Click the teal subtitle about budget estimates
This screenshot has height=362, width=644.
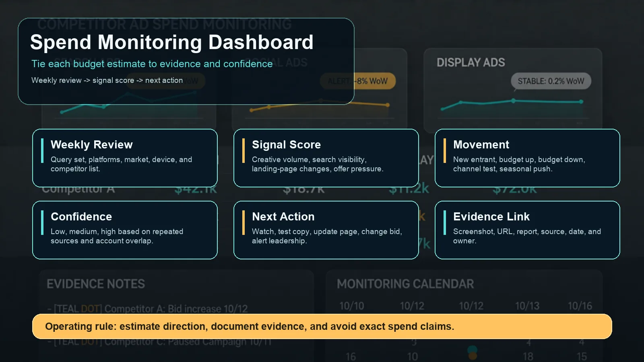[152, 64]
